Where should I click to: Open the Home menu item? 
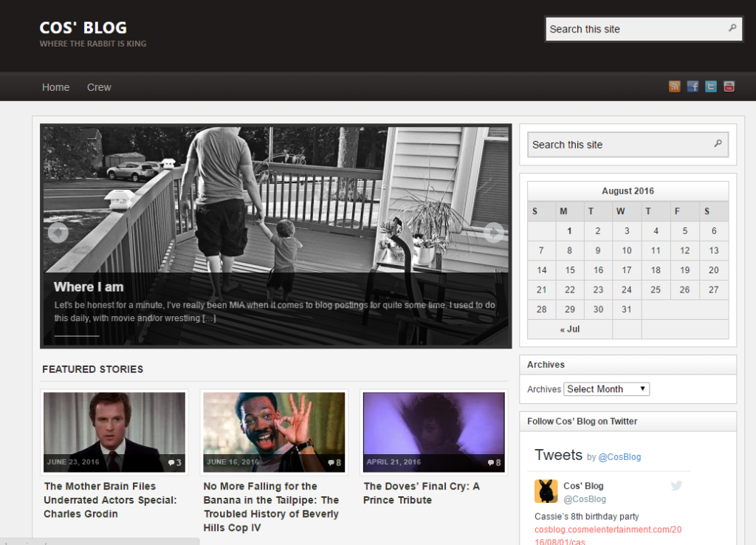tap(55, 87)
